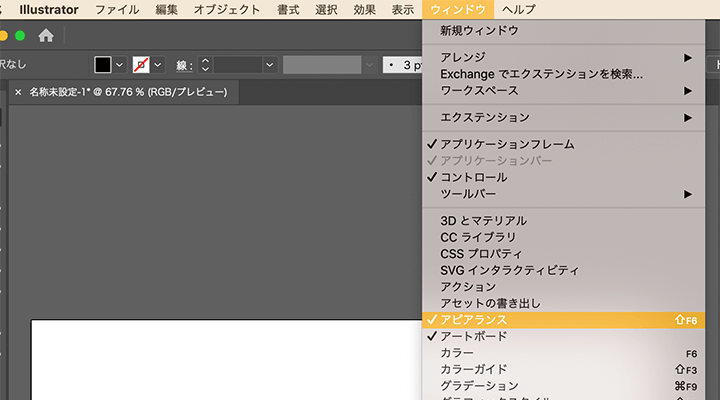Open the fill color swatch
This screenshot has width=720, height=400.
(x=102, y=65)
